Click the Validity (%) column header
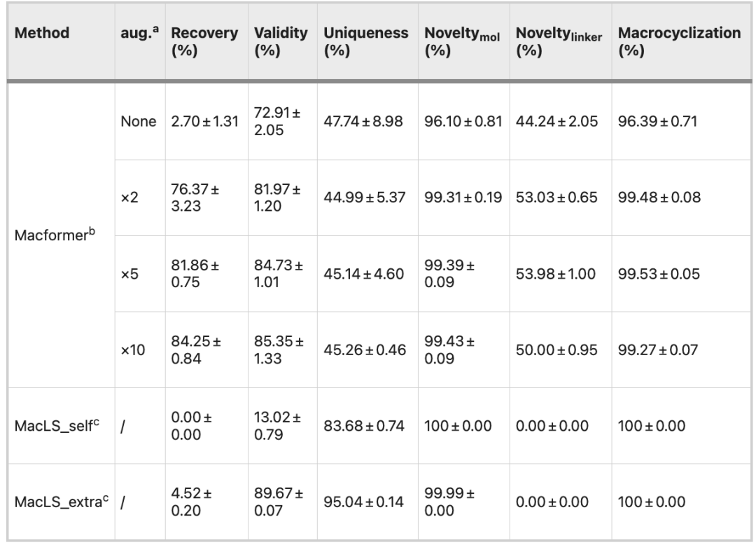This screenshot has height=545, width=756. (281, 41)
